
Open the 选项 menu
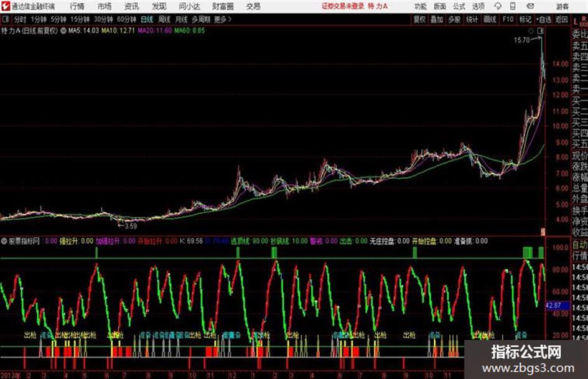pyautogui.click(x=478, y=6)
